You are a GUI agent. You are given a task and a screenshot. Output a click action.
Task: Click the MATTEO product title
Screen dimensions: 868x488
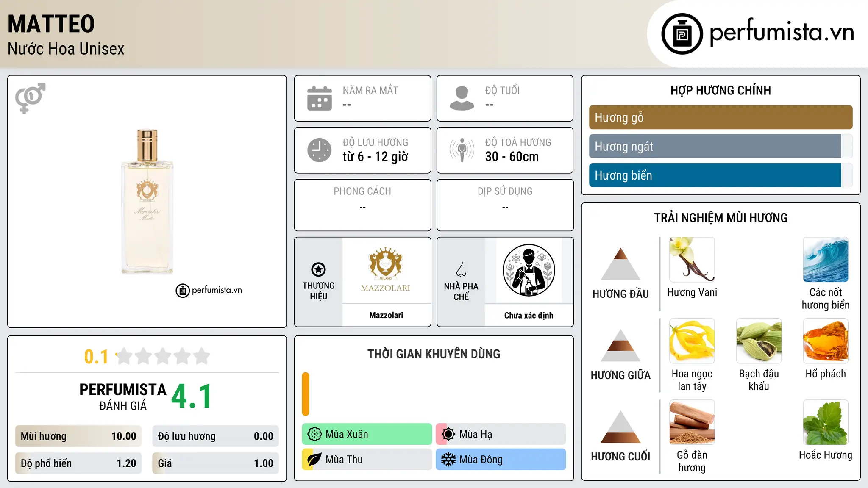pos(51,24)
